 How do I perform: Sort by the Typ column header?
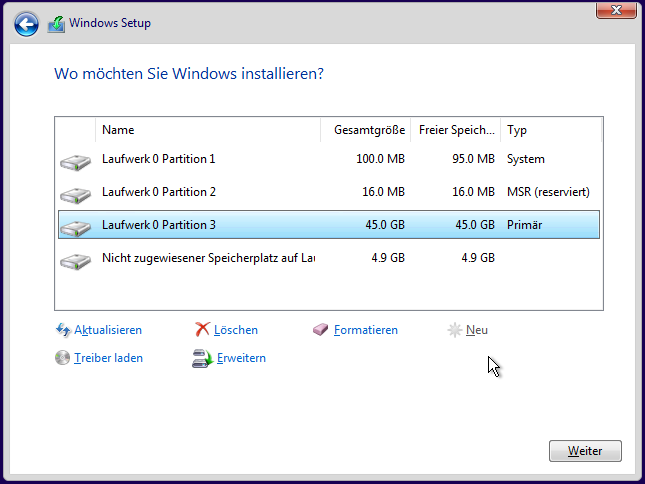click(x=551, y=130)
